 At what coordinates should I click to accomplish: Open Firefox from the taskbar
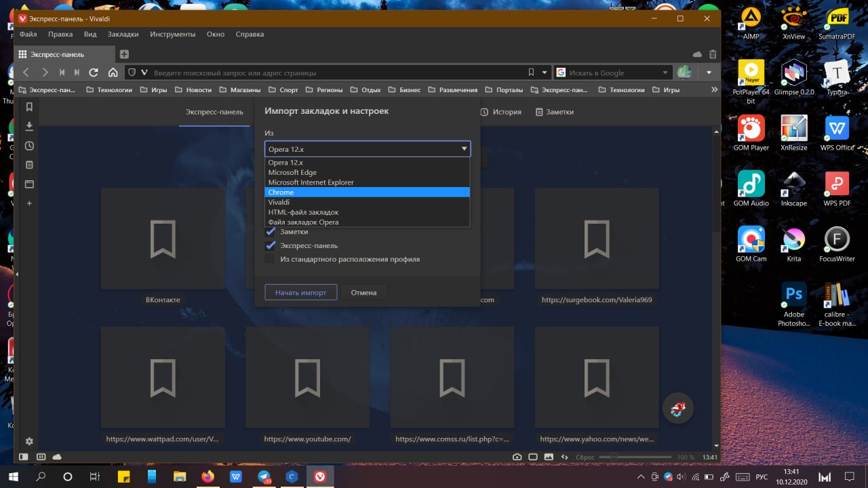[208, 476]
